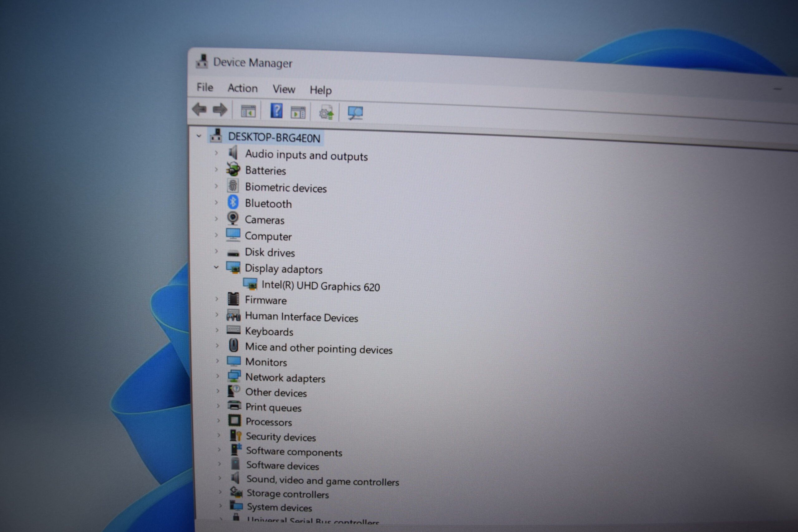Select the 'Computer' label
The height and width of the screenshot is (532, 798).
click(268, 237)
